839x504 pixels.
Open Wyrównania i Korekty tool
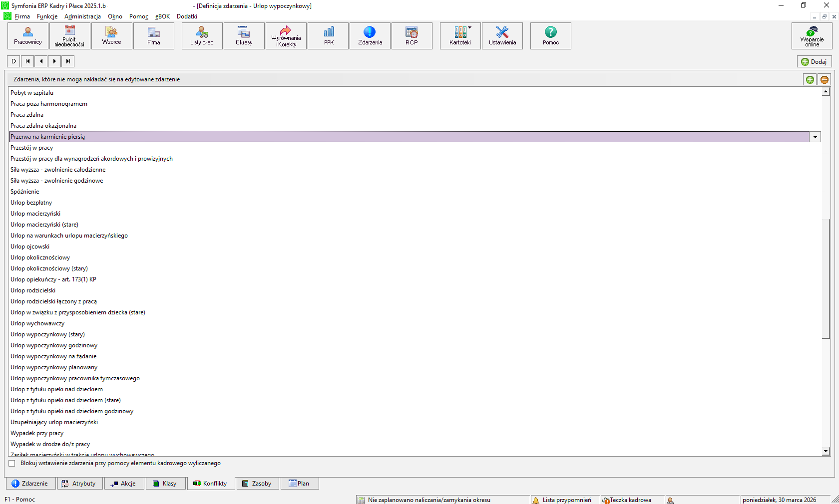[286, 36]
